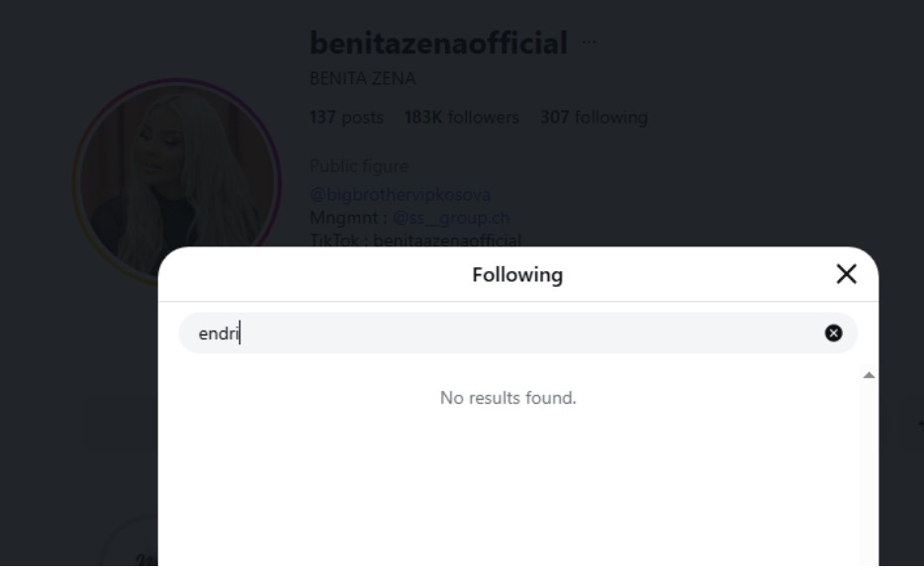This screenshot has width=924, height=570.
Task: Open the 307 following count link
Action: [x=594, y=118]
